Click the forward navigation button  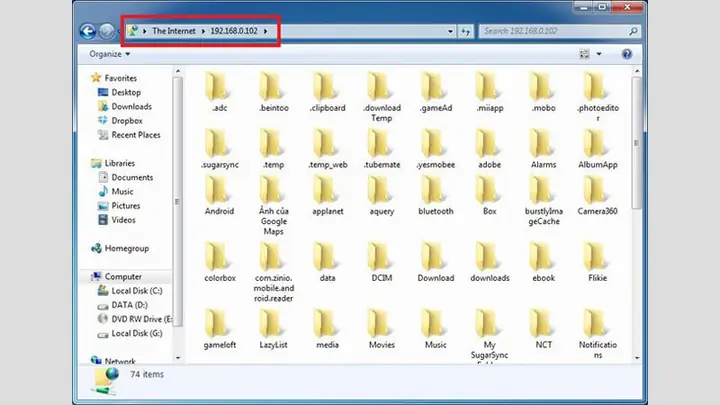point(107,31)
